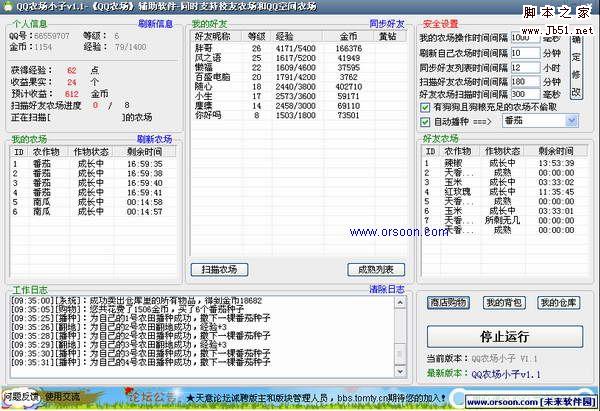Click 农作物 header in 好友农场
The image size is (600, 411).
click(x=458, y=151)
